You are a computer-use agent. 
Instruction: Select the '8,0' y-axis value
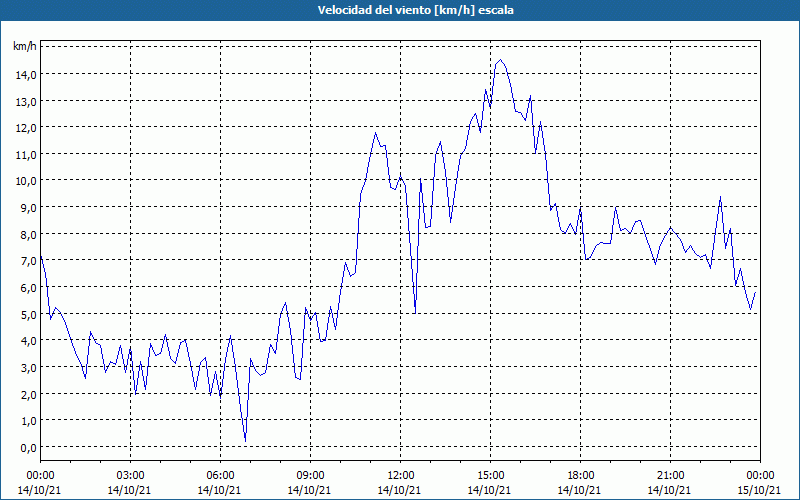coord(28,234)
